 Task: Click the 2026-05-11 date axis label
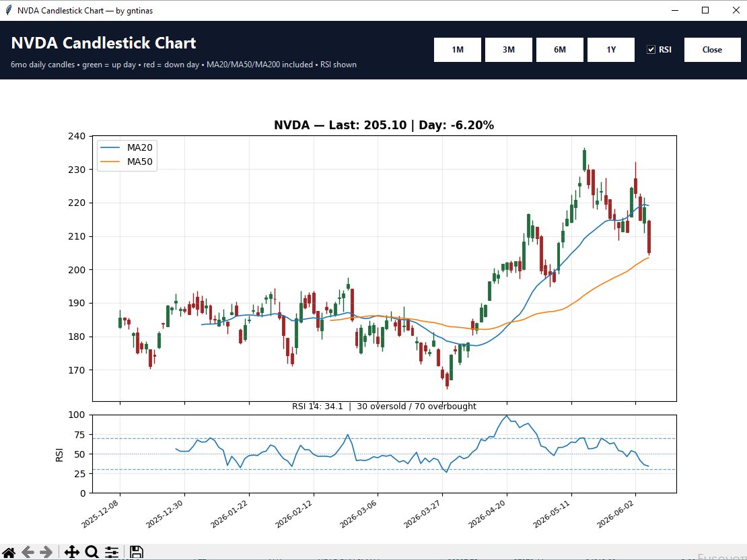tap(552, 515)
